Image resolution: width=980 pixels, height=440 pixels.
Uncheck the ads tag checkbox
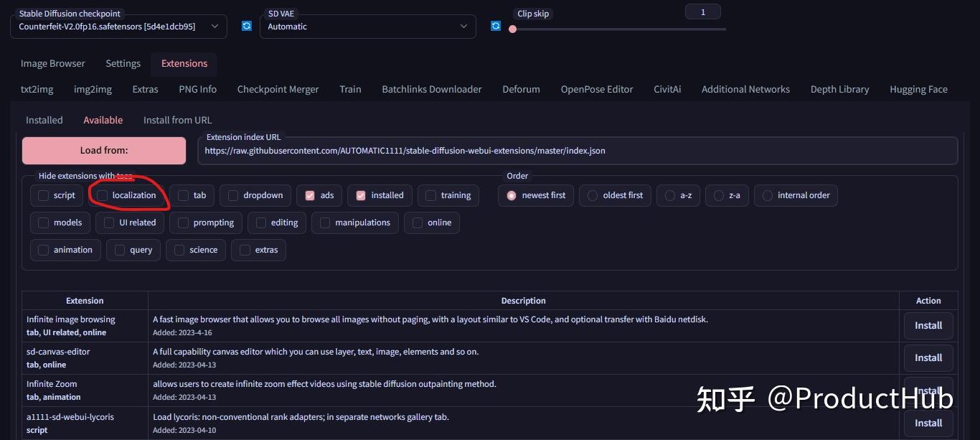click(x=310, y=195)
